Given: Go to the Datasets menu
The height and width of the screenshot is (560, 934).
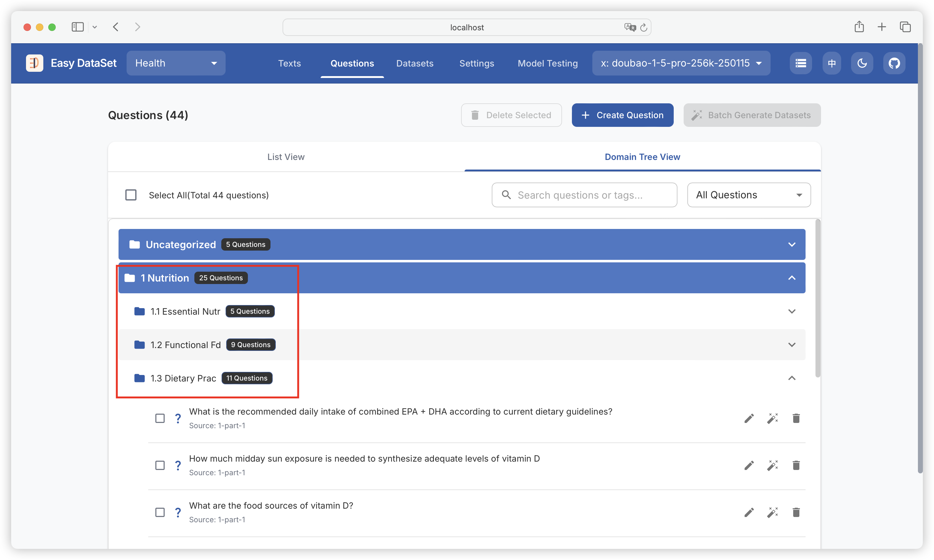Looking at the screenshot, I should tap(414, 63).
